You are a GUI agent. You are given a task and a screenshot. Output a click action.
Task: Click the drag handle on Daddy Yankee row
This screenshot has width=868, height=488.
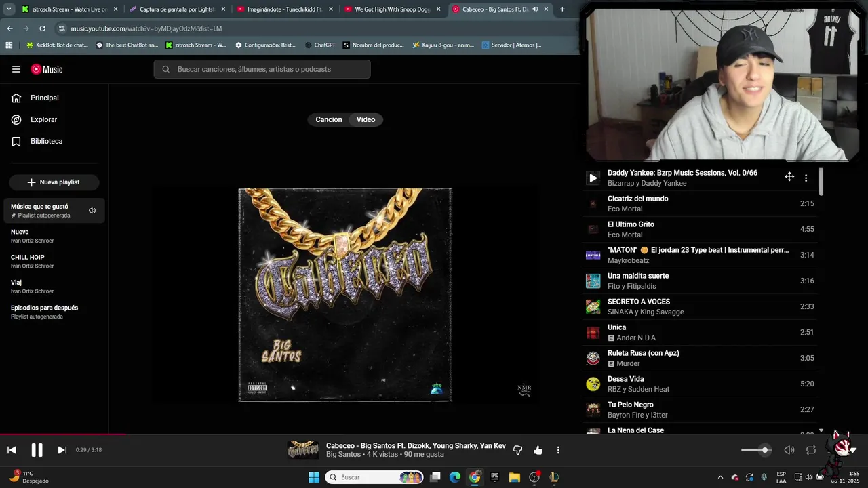789,177
